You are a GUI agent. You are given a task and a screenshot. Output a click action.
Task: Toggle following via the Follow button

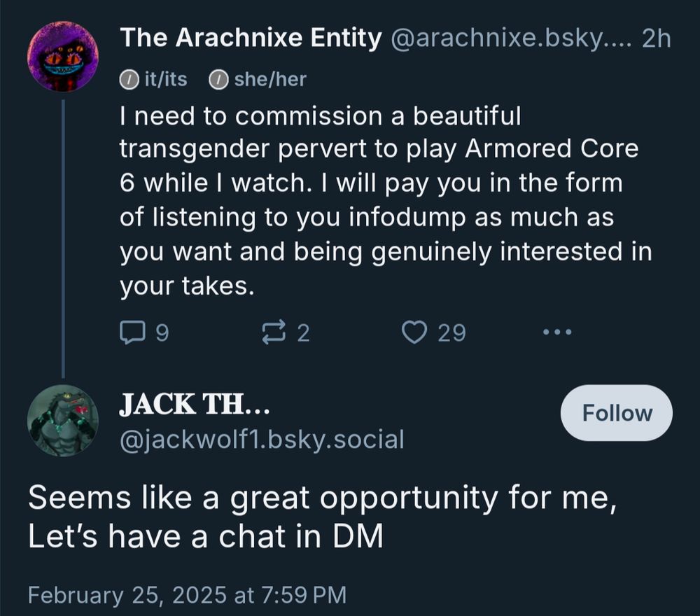[x=615, y=412]
